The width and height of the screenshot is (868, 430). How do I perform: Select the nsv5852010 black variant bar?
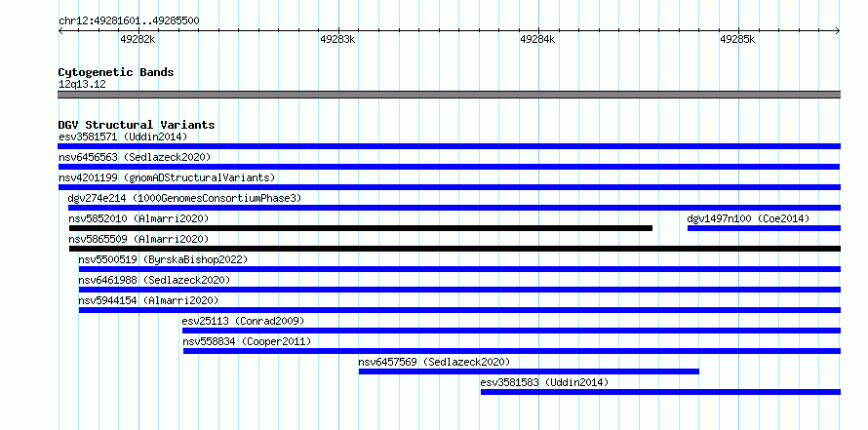click(361, 228)
